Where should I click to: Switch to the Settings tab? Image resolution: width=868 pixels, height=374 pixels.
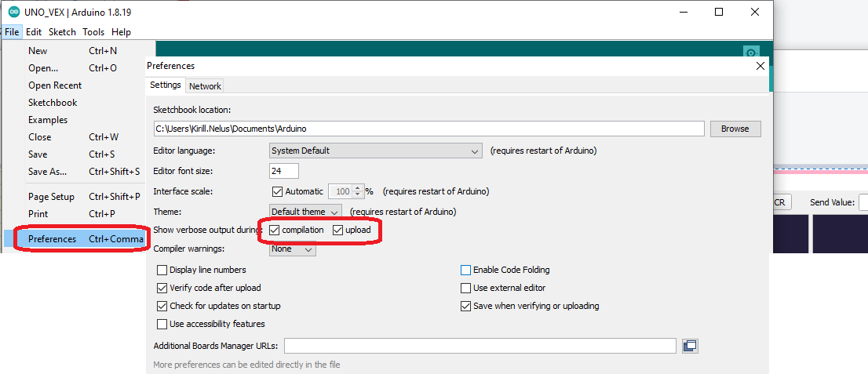coord(166,85)
